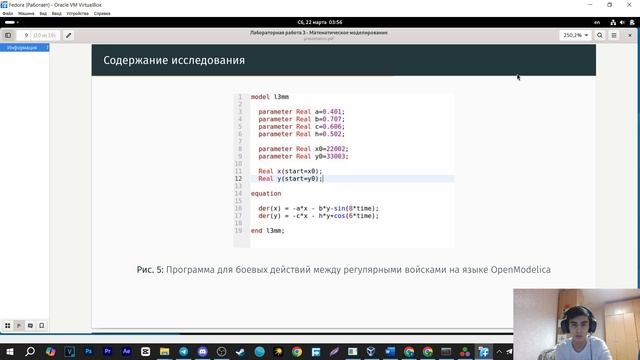The height and width of the screenshot is (360, 640).
Task: Open the Файл menu in VirtualBox
Action: click(8, 13)
